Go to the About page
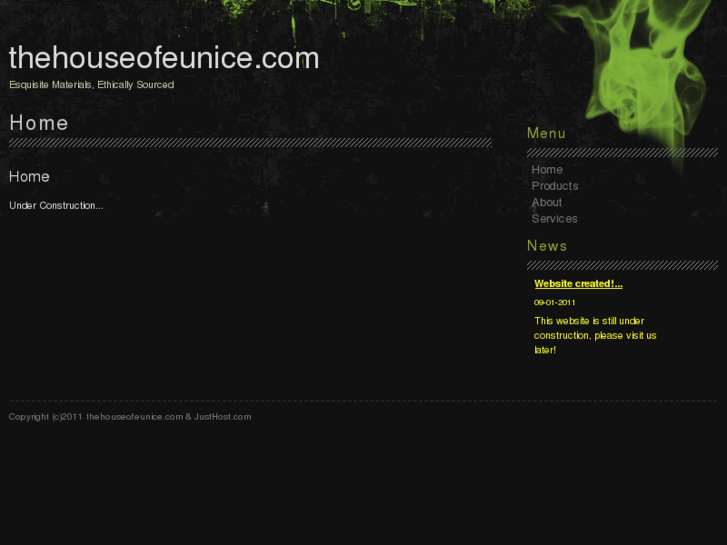Viewport: 727px width, 545px height. (547, 202)
